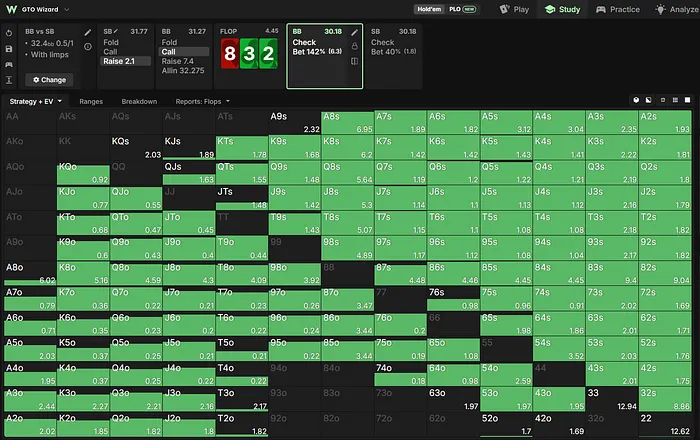Click the Play cards icon
The height and width of the screenshot is (440, 700).
pos(504,9)
